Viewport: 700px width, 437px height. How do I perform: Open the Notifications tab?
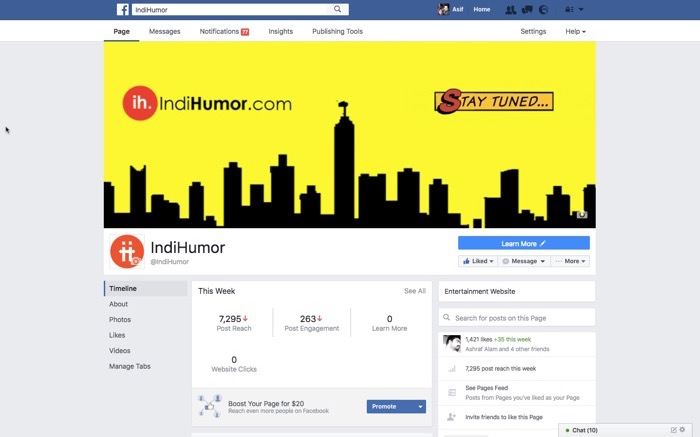pos(224,31)
